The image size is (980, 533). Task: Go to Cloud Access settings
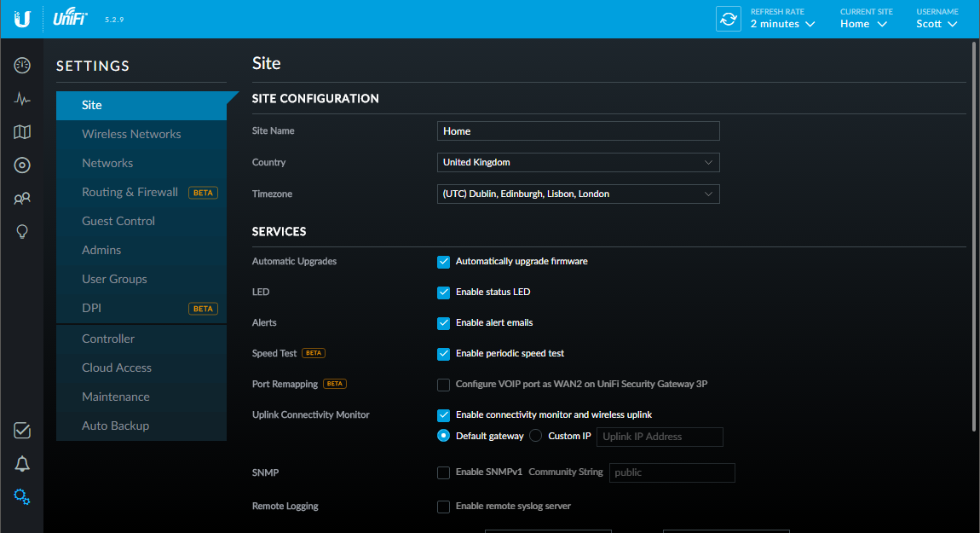116,367
